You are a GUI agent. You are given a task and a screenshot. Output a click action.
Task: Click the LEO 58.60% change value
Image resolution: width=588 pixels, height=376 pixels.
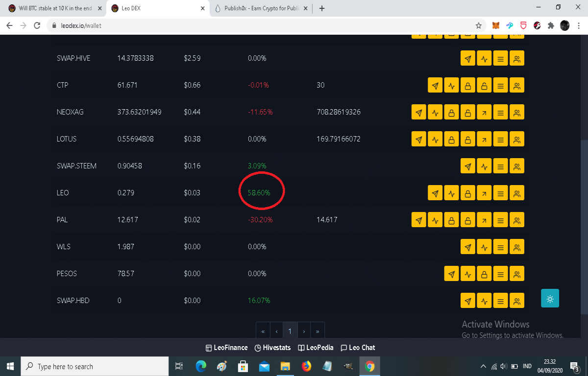pyautogui.click(x=259, y=193)
